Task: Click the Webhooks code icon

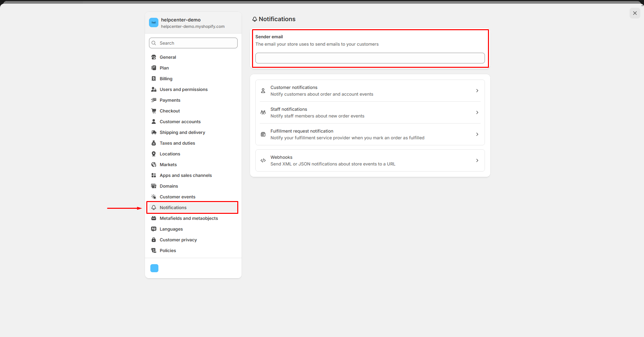Action: click(263, 160)
